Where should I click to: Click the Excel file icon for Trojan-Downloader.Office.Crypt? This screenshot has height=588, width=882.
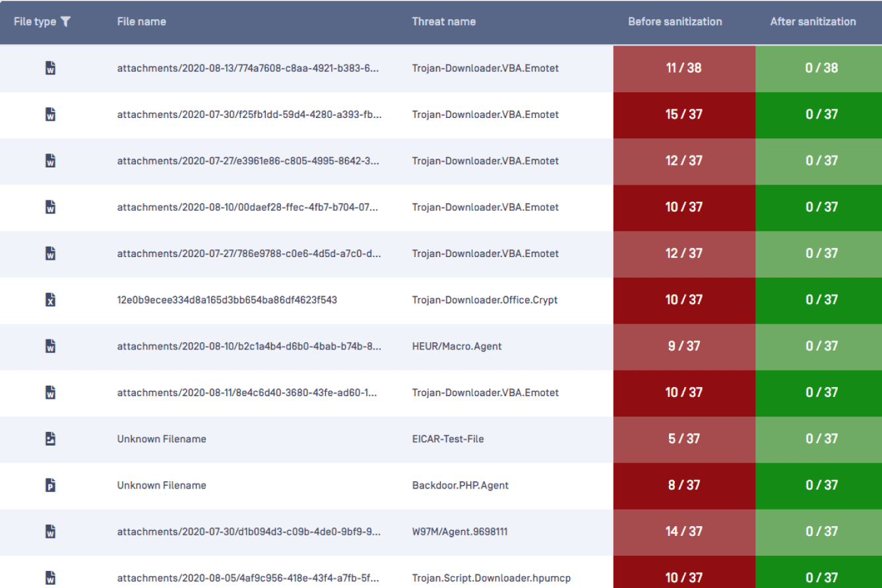(50, 300)
